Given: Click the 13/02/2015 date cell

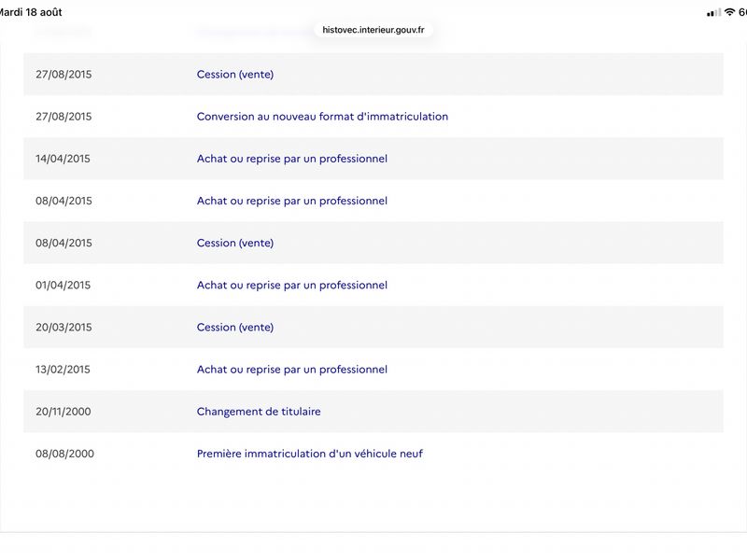Looking at the screenshot, I should 63,369.
